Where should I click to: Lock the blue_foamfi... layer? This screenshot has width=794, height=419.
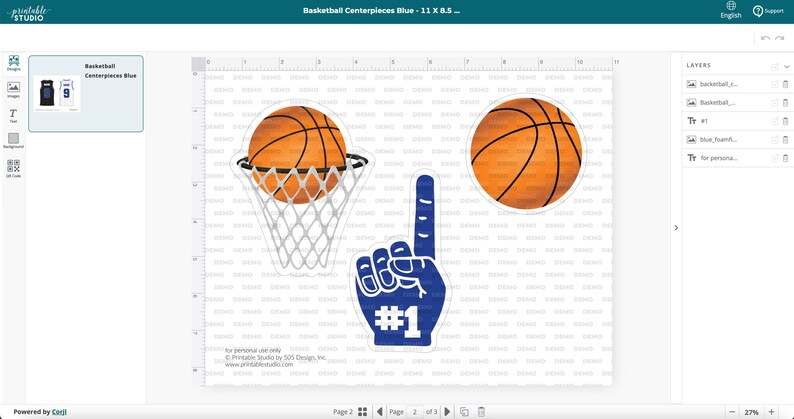tap(775, 139)
